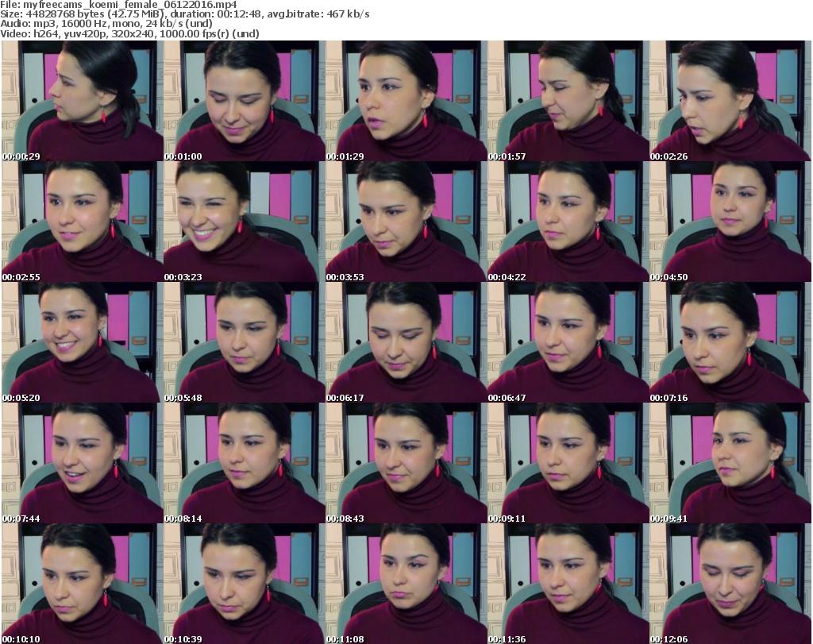The image size is (813, 644).
Task: Select the frame at 00:07:44
Action: (x=83, y=463)
